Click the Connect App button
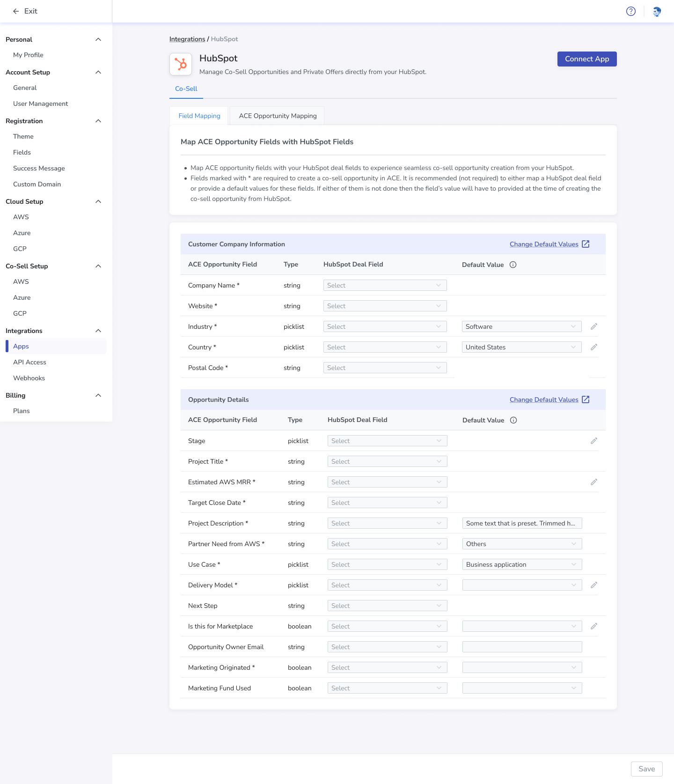The image size is (674, 784). (587, 59)
